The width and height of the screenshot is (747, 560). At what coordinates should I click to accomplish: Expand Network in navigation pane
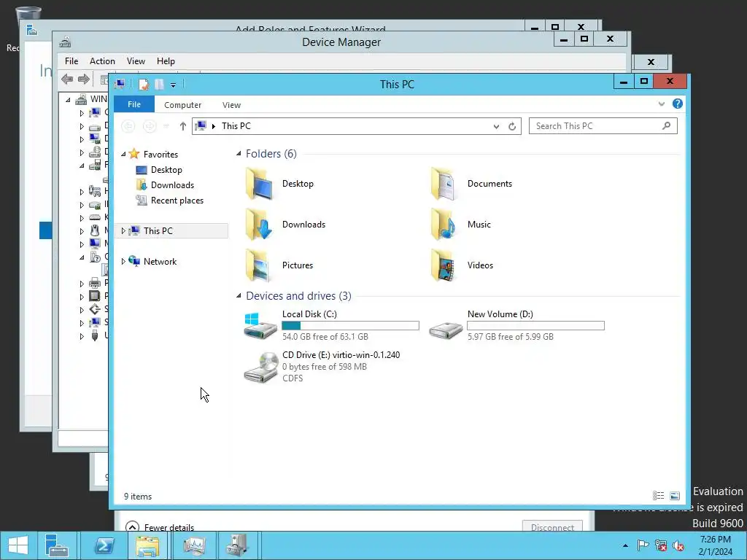pos(123,262)
